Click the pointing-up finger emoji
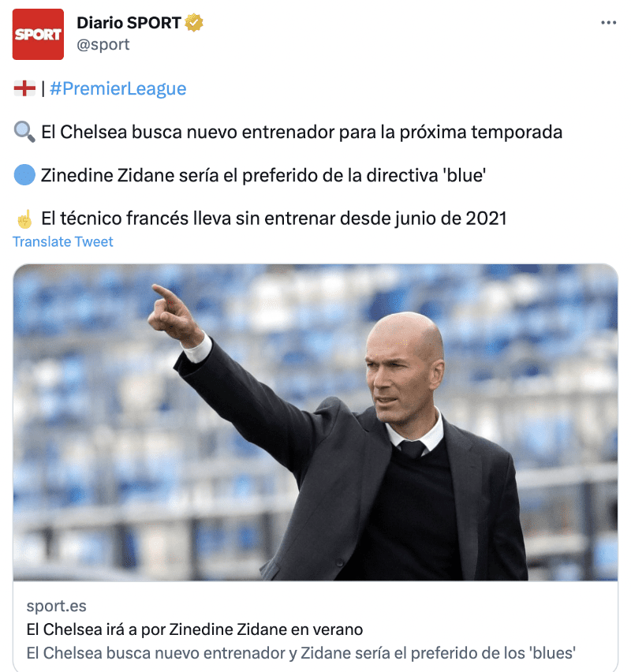This screenshot has width=631, height=672. (24, 218)
